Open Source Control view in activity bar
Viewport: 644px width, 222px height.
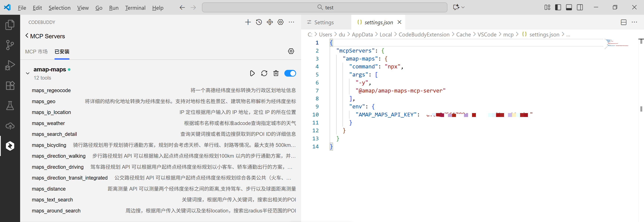click(x=10, y=45)
